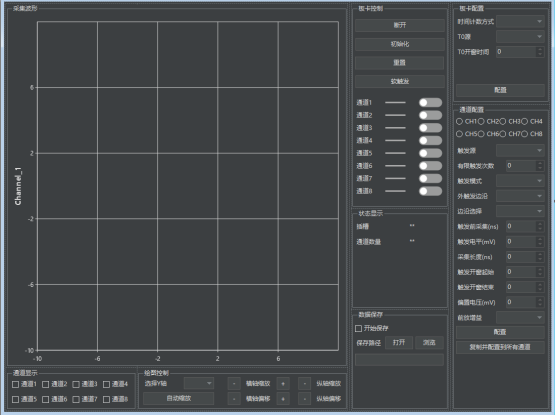The image size is (555, 415).
Task: Expand the 前放增益 dropdown
Action: 520,318
